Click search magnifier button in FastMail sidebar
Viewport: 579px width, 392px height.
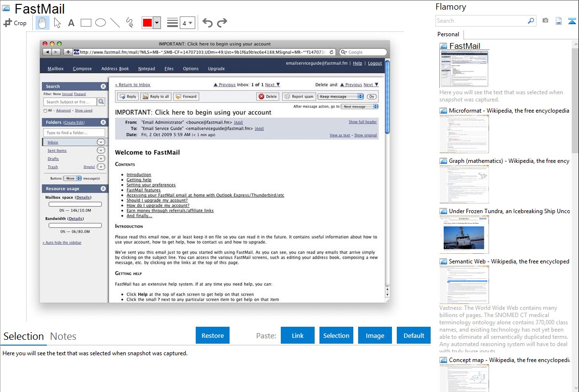101,102
